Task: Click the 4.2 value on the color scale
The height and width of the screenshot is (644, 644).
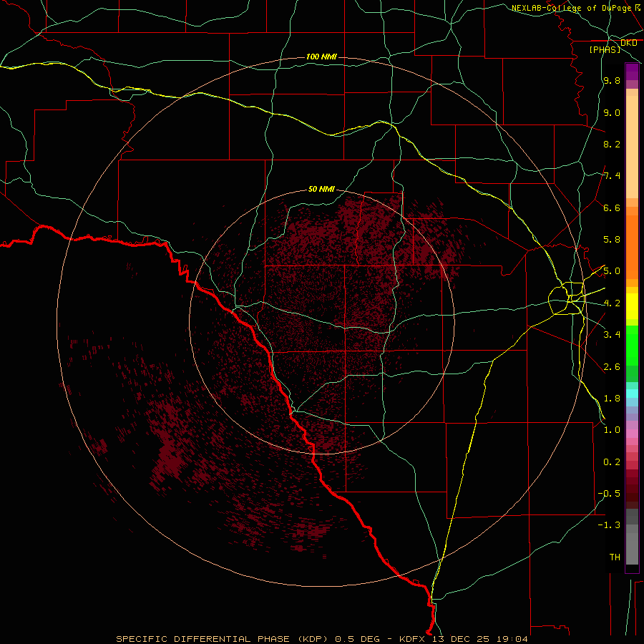Action: [x=612, y=303]
